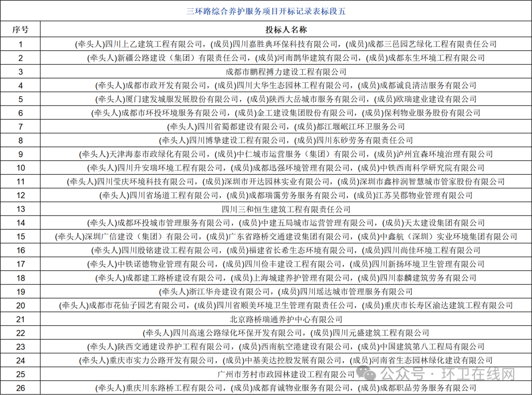Click the row with 浙江华舟建设有限公司

click(266, 292)
